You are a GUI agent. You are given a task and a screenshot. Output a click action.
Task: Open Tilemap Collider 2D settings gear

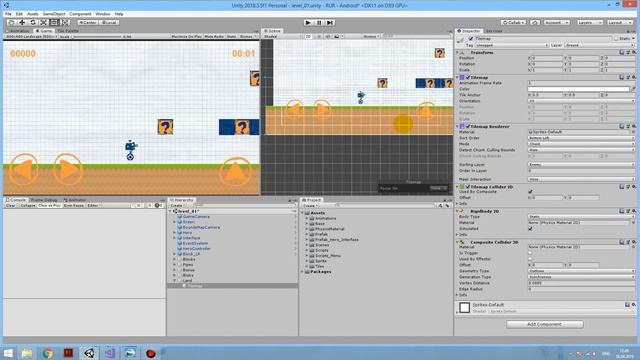point(633,187)
